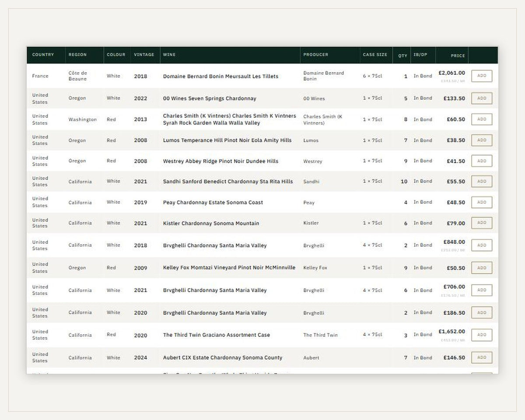The height and width of the screenshot is (420, 525).
Task: Add the 2021 Brvghelli Chardonnay at £706.00
Action: point(482,290)
